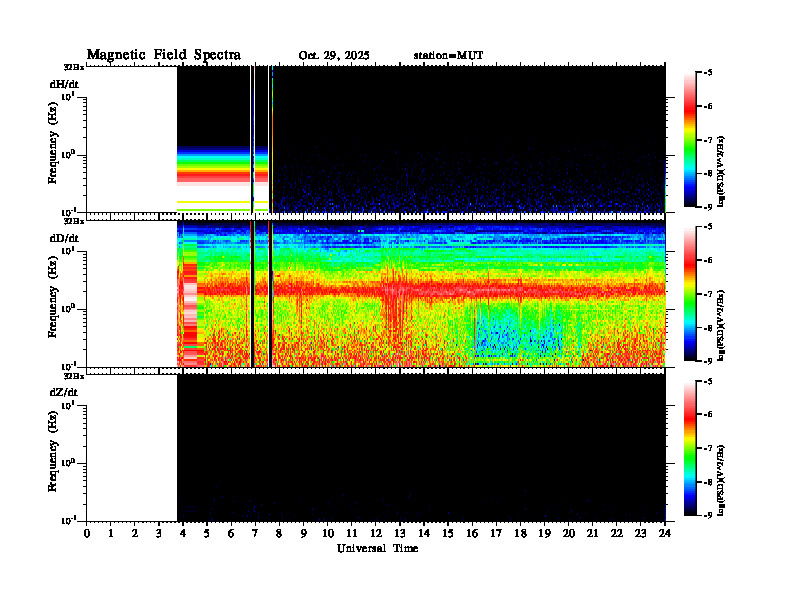Image resolution: width=792 pixels, height=612 pixels.
Task: Click hour "20" on the time axis
Action: coord(569,533)
